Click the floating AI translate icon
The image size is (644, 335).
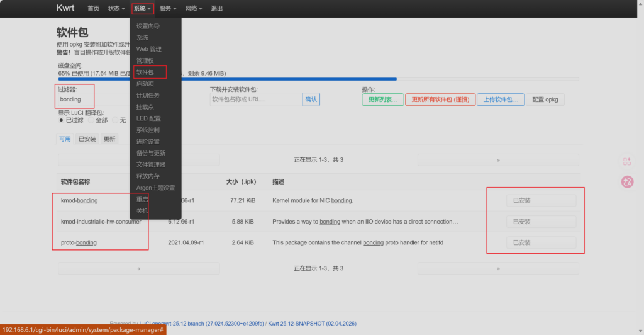(627, 181)
